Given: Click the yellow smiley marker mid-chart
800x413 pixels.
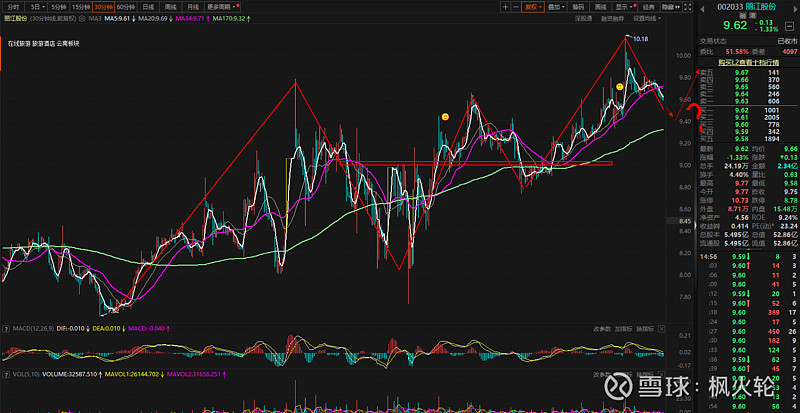Looking at the screenshot, I should pos(444,118).
